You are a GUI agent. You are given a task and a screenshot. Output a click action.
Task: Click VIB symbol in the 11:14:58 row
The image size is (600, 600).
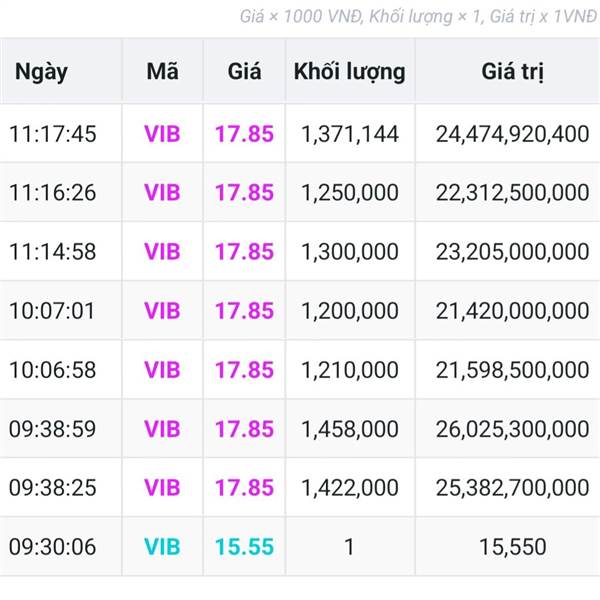click(162, 251)
